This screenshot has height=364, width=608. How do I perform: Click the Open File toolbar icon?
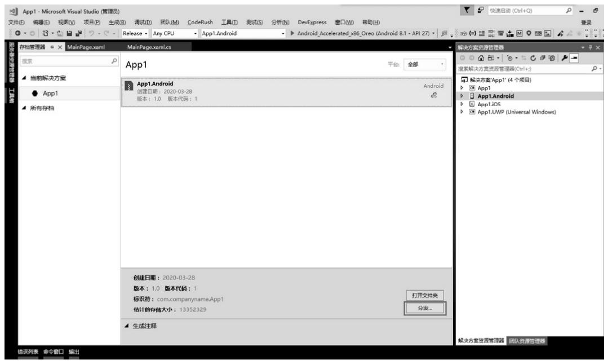click(x=60, y=33)
